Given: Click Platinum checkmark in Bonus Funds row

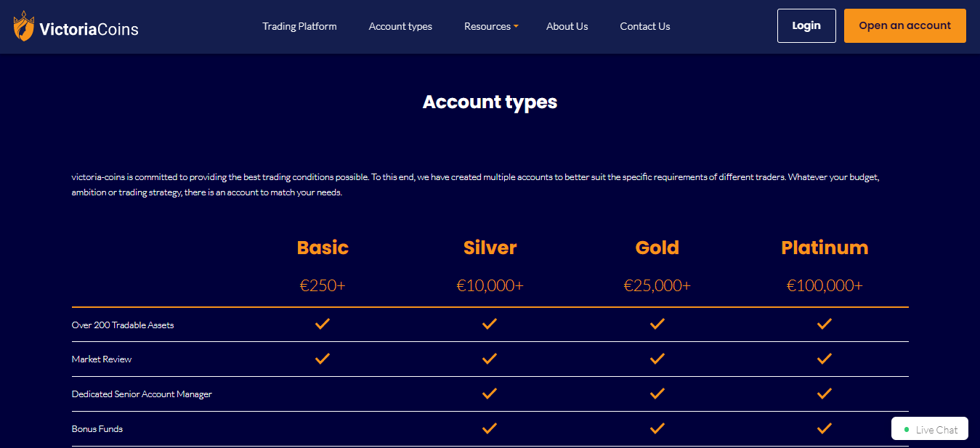Looking at the screenshot, I should click(x=824, y=428).
